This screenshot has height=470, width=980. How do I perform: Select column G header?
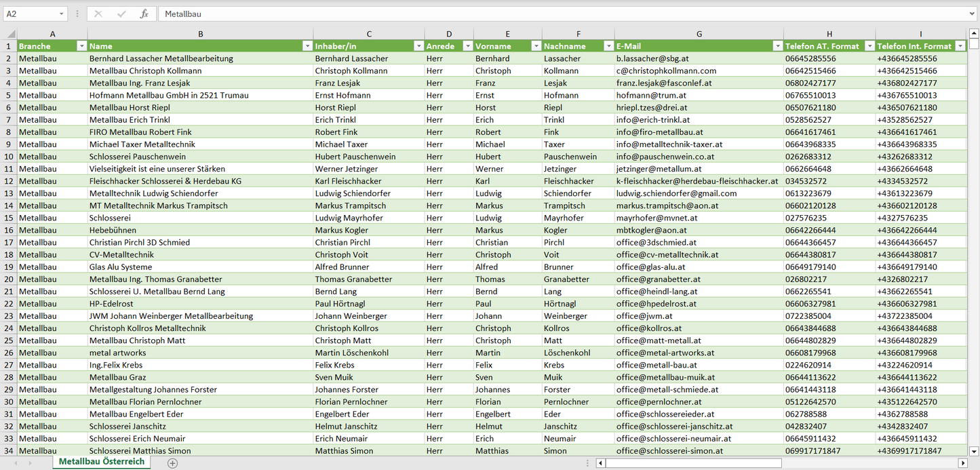(699, 34)
